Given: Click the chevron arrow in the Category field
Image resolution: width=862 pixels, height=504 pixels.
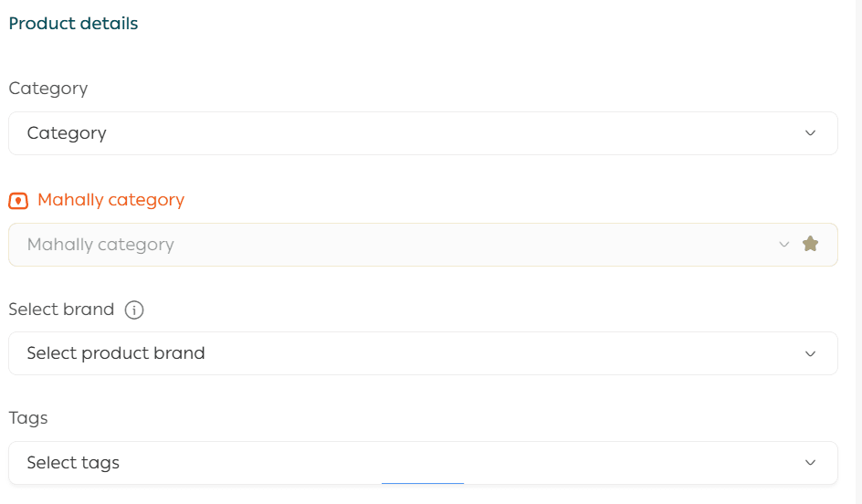Looking at the screenshot, I should click(810, 133).
